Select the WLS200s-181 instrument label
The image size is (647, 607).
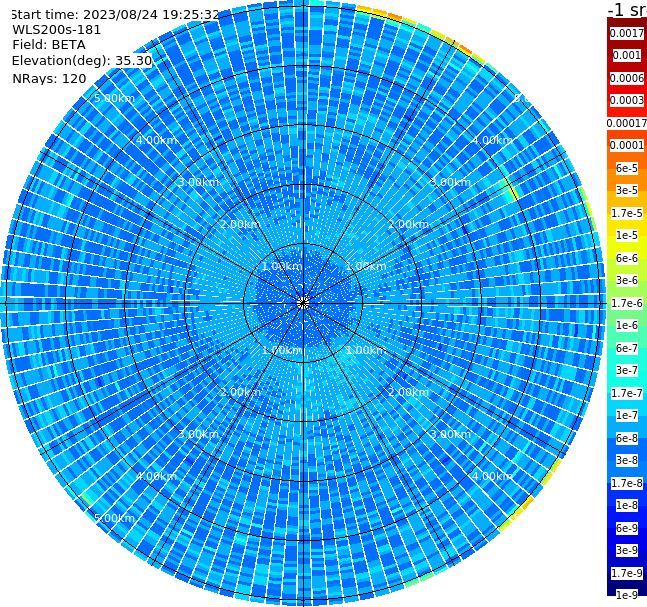pos(57,30)
